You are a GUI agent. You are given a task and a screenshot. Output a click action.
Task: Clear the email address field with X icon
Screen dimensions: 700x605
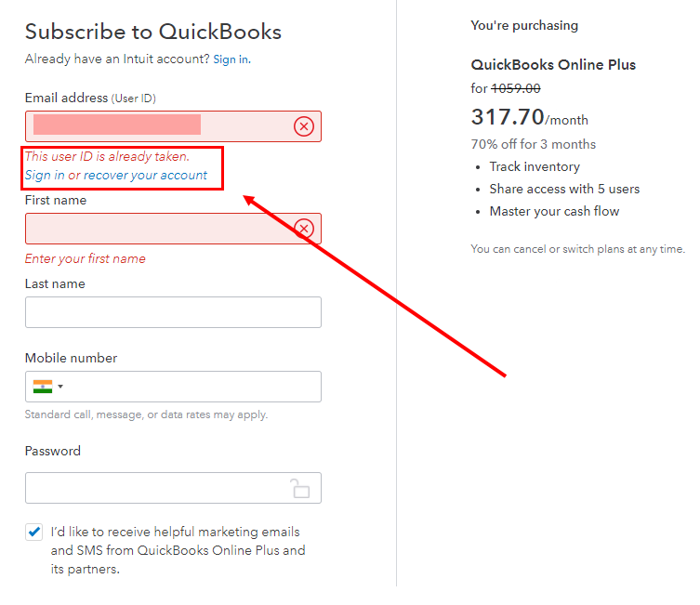(304, 126)
